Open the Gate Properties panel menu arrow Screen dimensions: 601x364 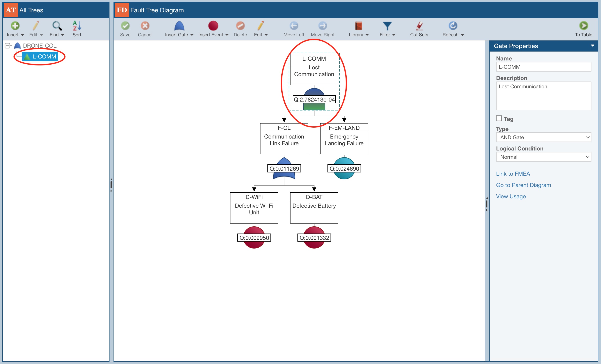pos(593,46)
